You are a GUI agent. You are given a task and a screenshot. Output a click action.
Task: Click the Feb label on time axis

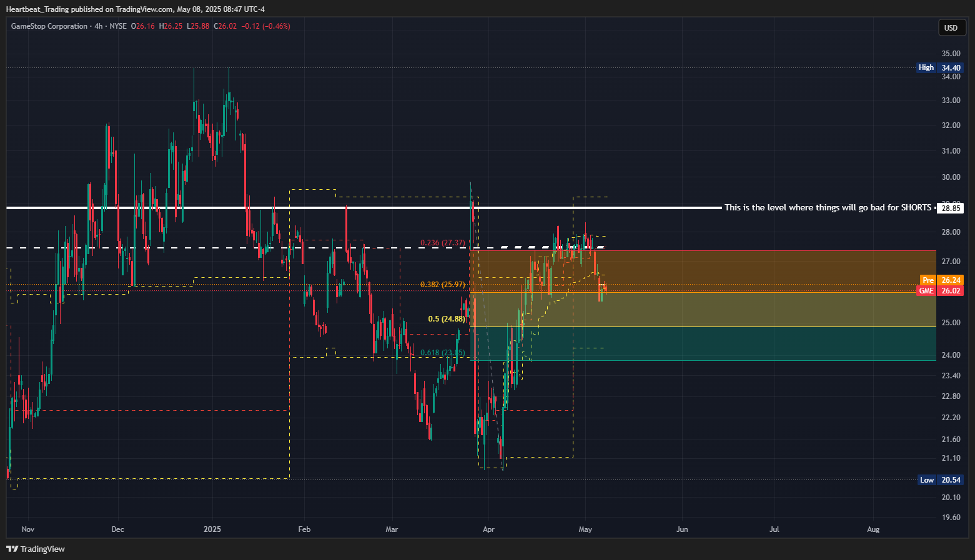coord(304,529)
